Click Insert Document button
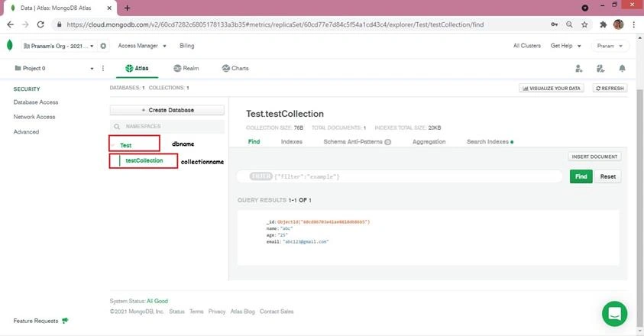Viewport: 644px width, 336px height. [x=594, y=157]
